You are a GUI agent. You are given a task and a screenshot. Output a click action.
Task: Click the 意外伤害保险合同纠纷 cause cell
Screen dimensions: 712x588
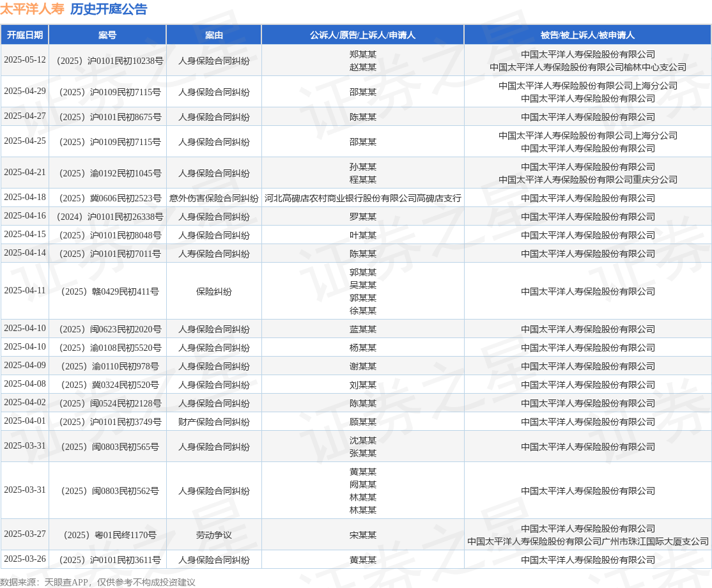214,198
